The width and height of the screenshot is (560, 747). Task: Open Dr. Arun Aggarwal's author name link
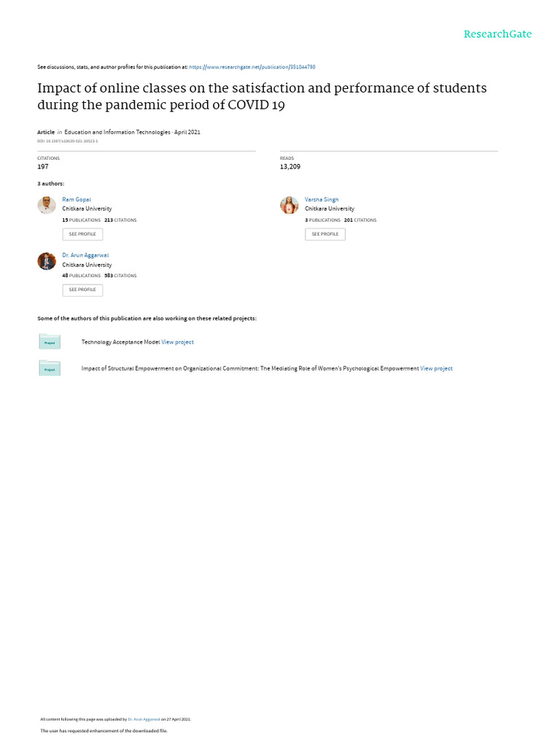click(x=85, y=255)
